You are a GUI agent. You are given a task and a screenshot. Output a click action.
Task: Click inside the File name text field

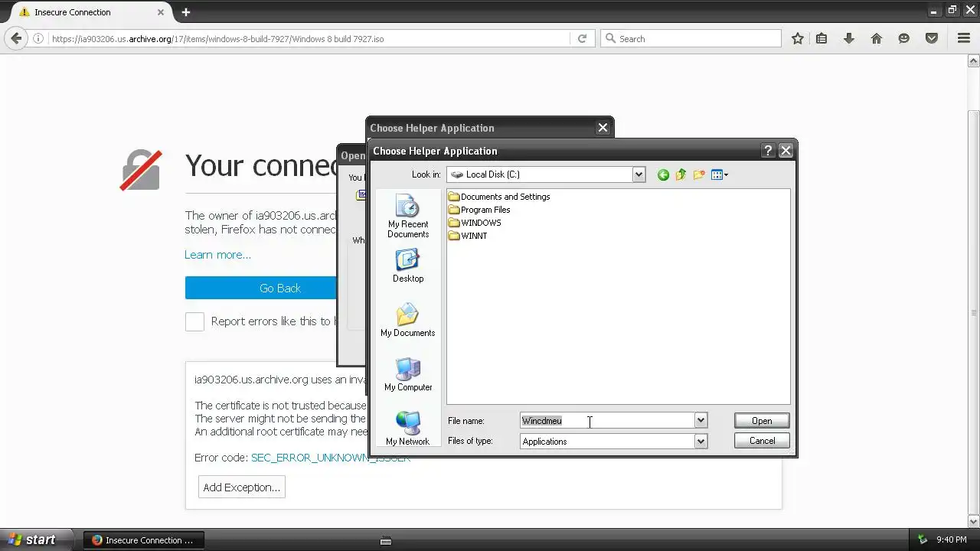tap(606, 420)
